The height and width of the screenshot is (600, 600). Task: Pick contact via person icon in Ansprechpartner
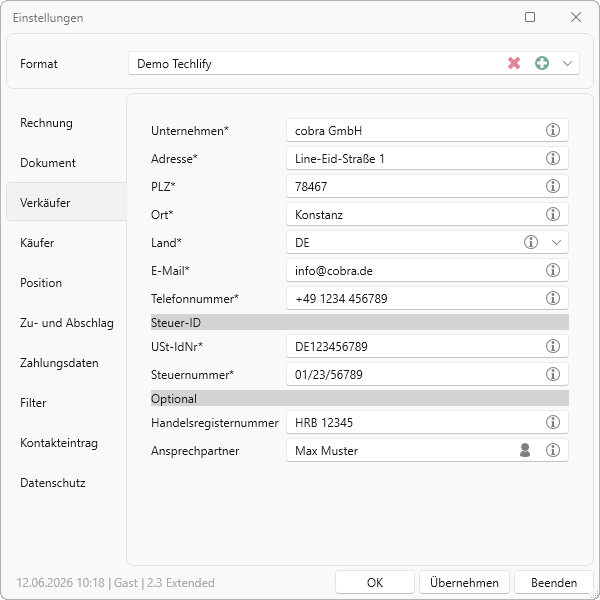click(x=525, y=450)
